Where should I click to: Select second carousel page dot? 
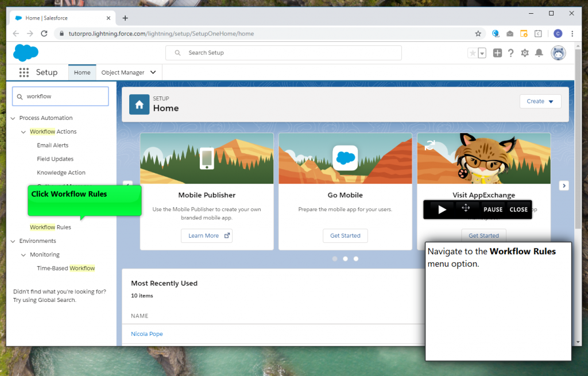coord(345,259)
